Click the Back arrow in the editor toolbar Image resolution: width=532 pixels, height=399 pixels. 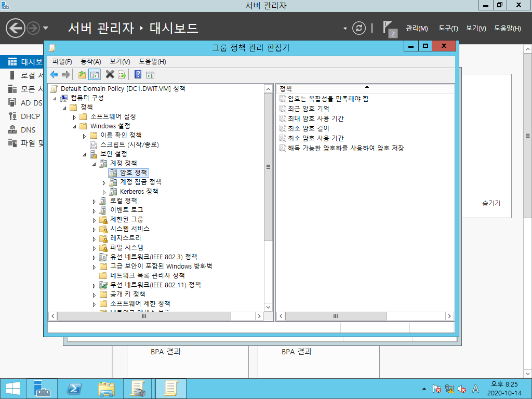pyautogui.click(x=54, y=75)
